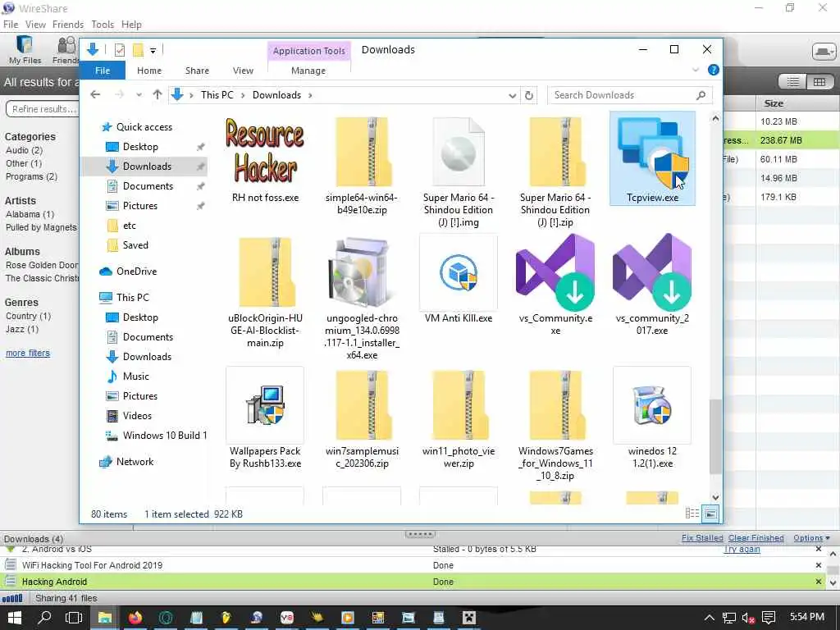Remove WiFi Hacking Tool download with X
This screenshot has width=840, height=630.
pyautogui.click(x=818, y=565)
